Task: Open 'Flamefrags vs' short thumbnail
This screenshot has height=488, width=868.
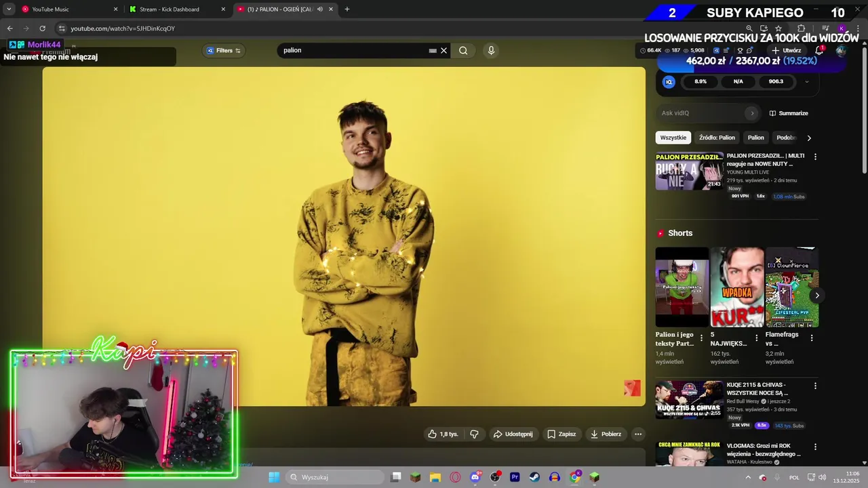Action: (x=792, y=287)
